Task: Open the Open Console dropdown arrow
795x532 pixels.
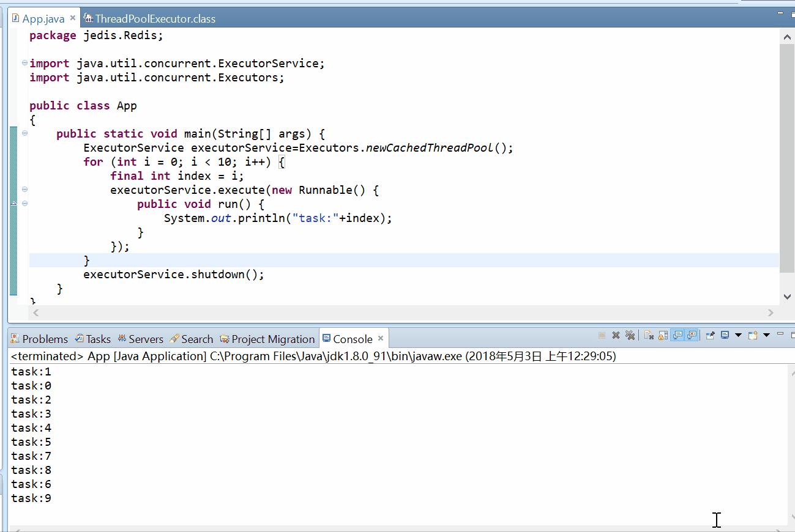Action: point(766,335)
